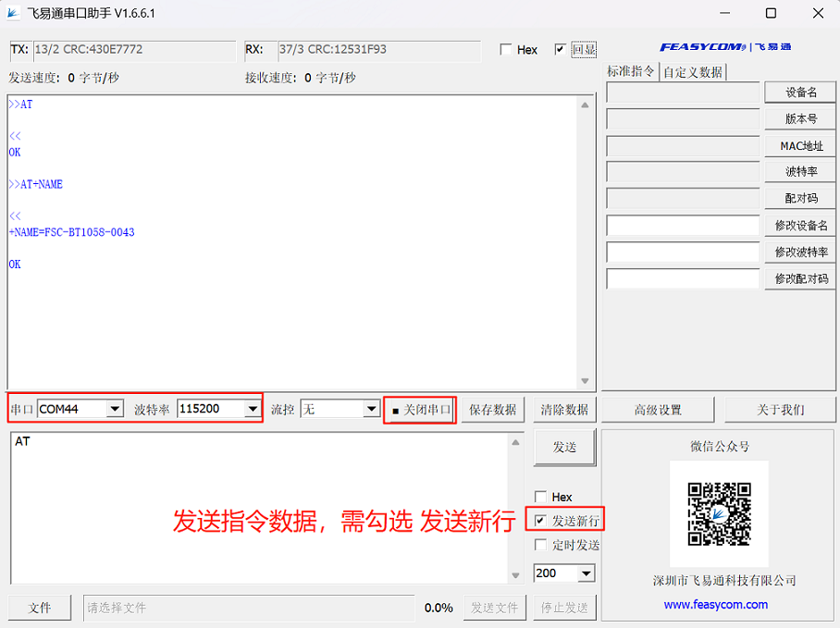The image size is (840, 628).
Task: Open 高级设置 advanced settings
Action: point(658,410)
